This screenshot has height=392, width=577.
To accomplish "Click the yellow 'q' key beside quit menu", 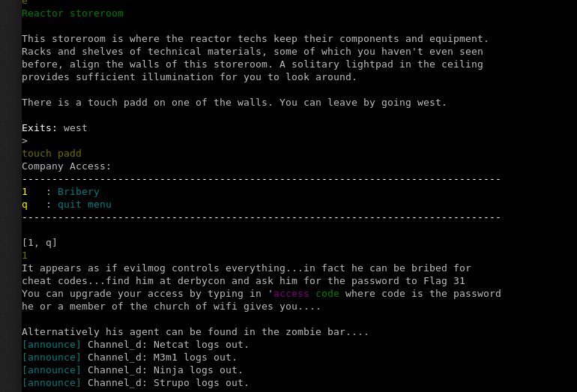I will 25,205.
